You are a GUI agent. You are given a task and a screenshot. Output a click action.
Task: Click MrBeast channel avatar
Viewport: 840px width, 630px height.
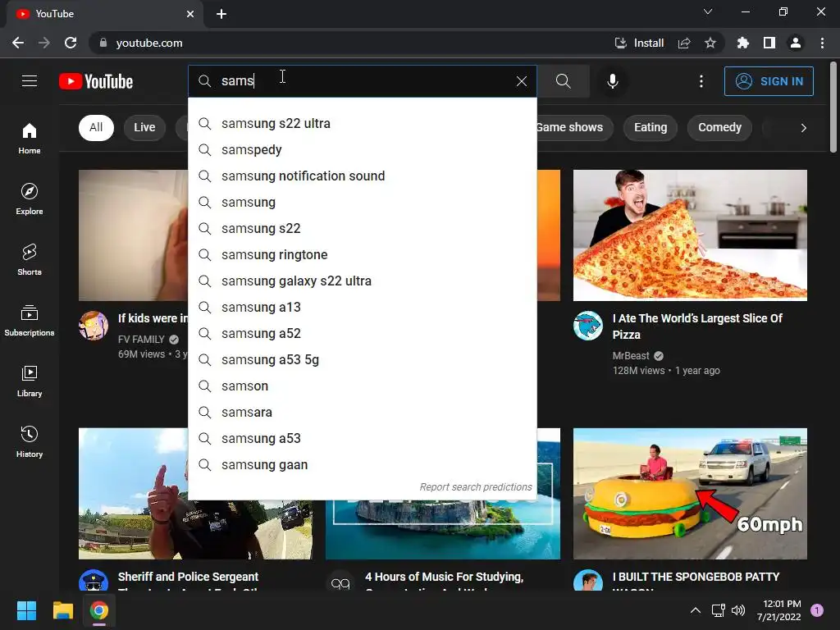pyautogui.click(x=587, y=326)
